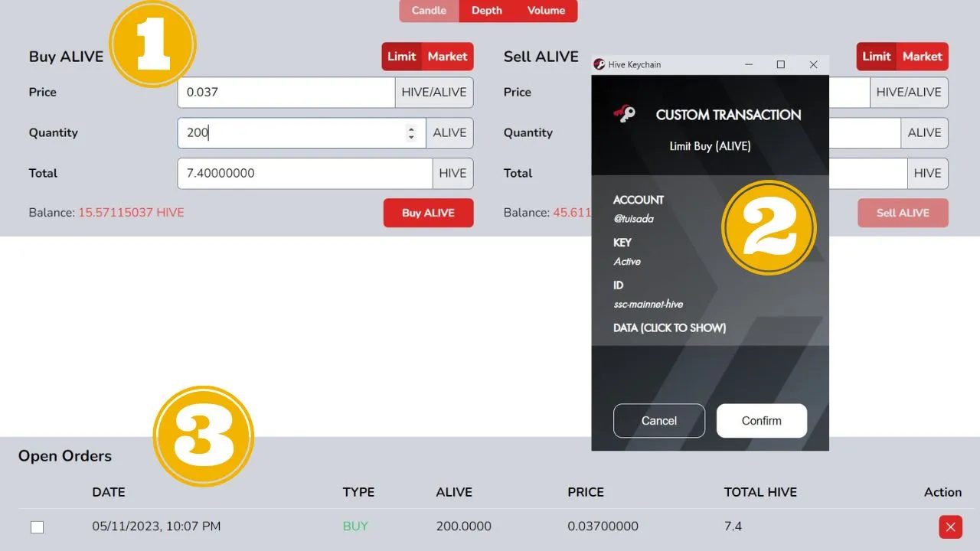Expand DATA (CLICK TO SHOW) in Keychain
Image resolution: width=980 pixels, height=551 pixels.
click(670, 328)
